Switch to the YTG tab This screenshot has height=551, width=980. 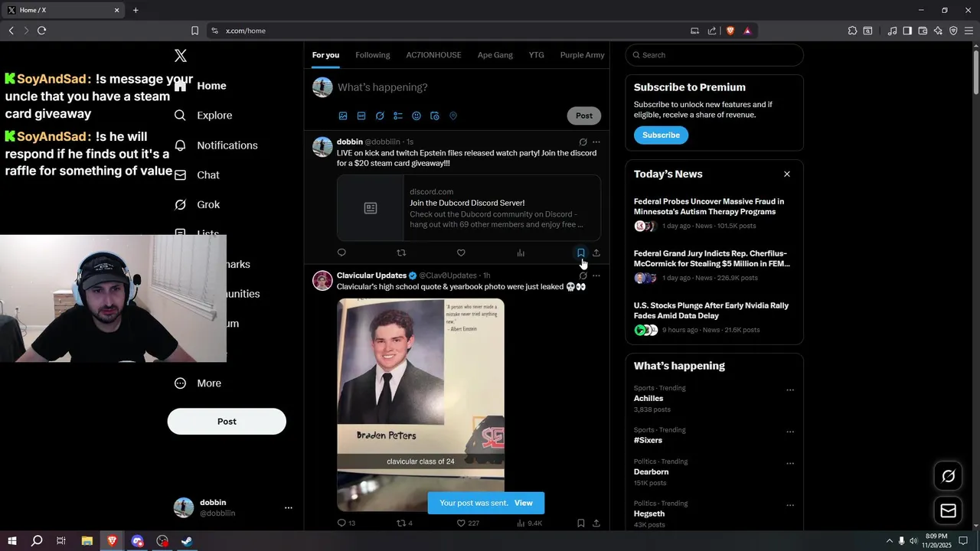(537, 55)
